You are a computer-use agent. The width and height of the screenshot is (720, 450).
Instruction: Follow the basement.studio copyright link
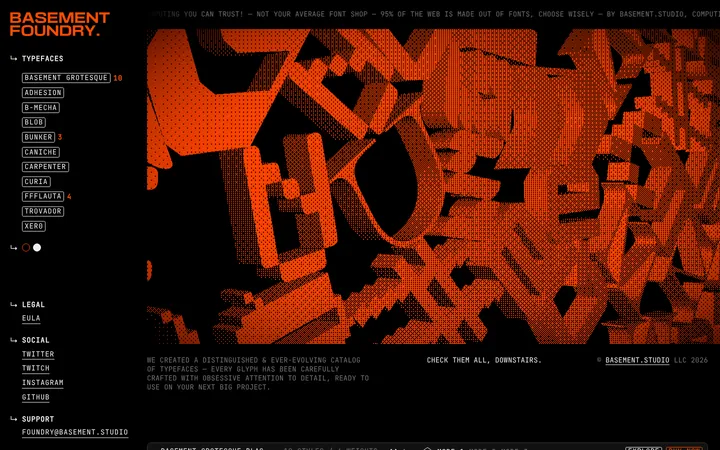pos(637,360)
